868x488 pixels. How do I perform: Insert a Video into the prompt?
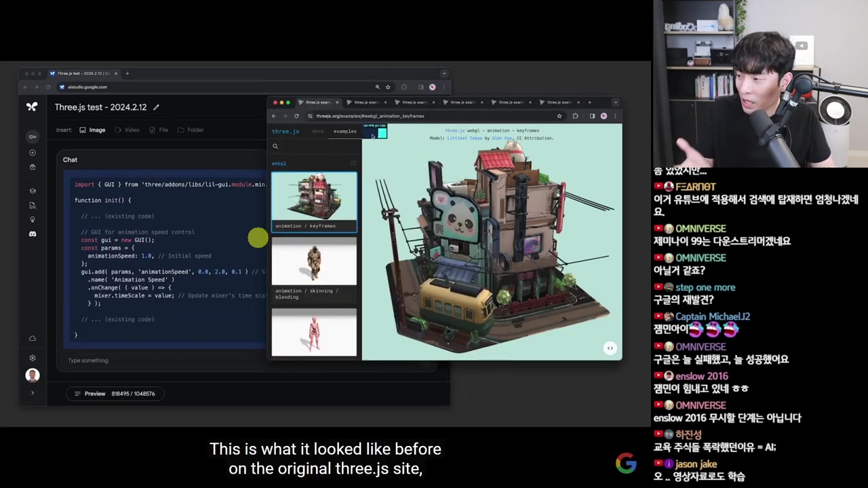pyautogui.click(x=127, y=130)
